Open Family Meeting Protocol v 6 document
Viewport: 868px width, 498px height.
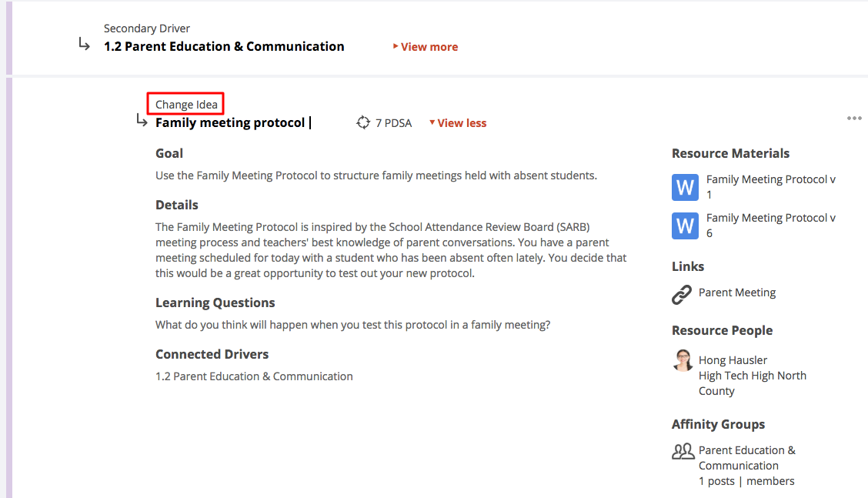coord(770,226)
